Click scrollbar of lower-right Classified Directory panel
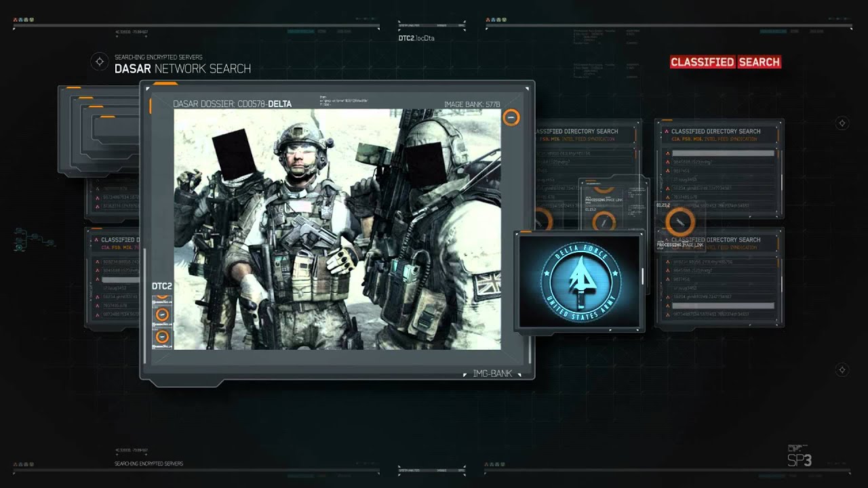868x488 pixels. click(x=782, y=285)
